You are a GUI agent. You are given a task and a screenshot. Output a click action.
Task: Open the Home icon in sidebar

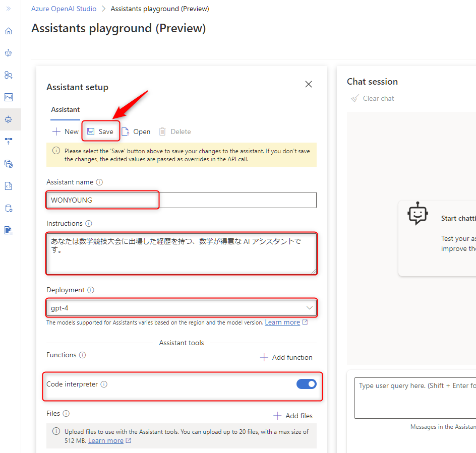pos(9,31)
